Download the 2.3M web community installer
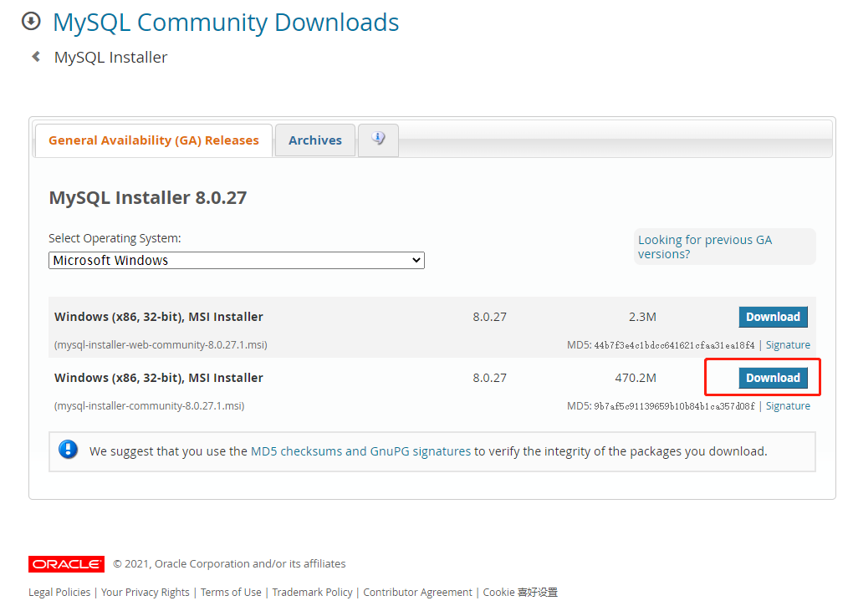 tap(773, 317)
